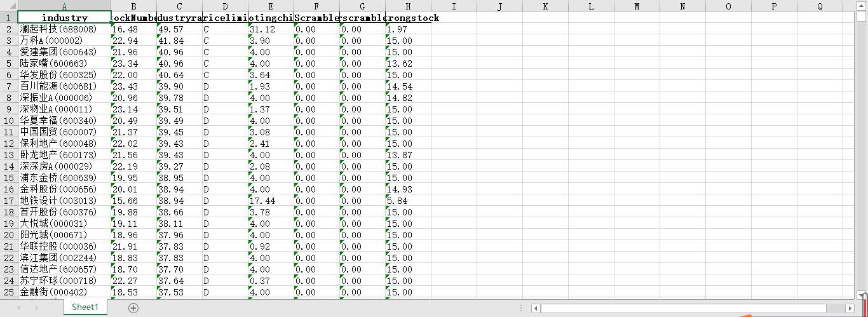The height and width of the screenshot is (317, 868).
Task: Select cell 深深房A(000029)
Action: tap(64, 166)
